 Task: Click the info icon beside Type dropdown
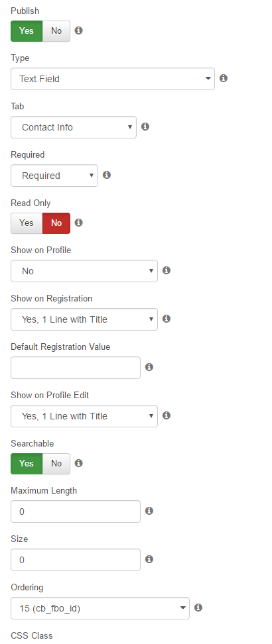[x=224, y=78]
